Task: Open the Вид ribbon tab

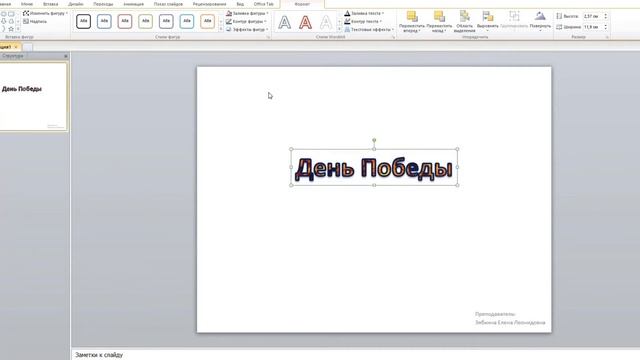Action: click(x=240, y=4)
